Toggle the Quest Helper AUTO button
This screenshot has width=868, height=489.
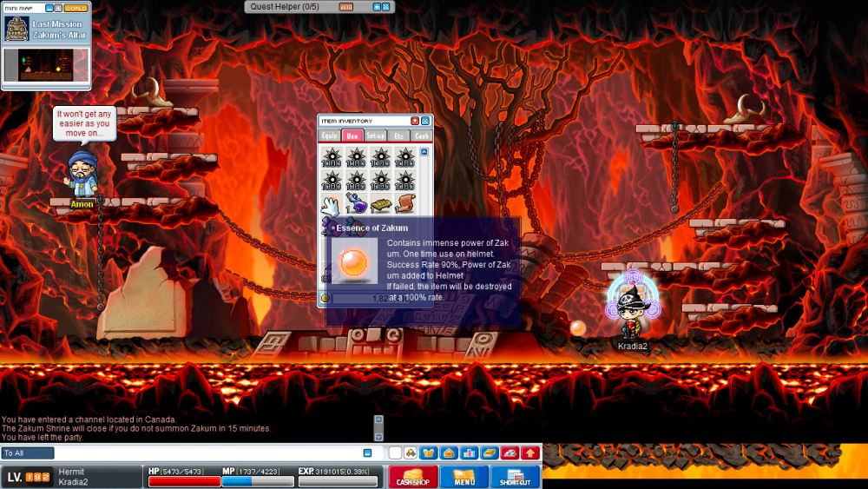(345, 7)
